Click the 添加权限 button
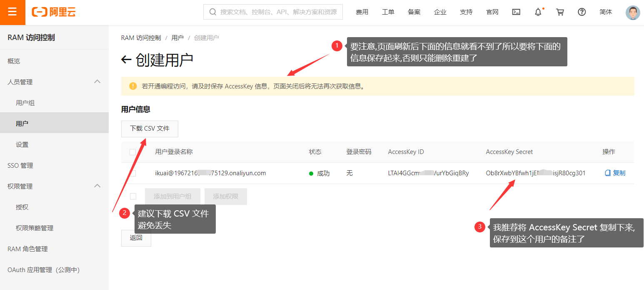The image size is (644, 290). pyautogui.click(x=226, y=197)
